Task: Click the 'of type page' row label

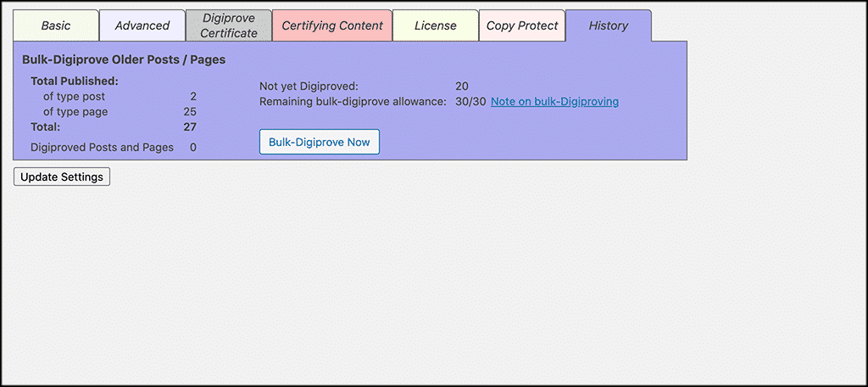Action: point(75,112)
